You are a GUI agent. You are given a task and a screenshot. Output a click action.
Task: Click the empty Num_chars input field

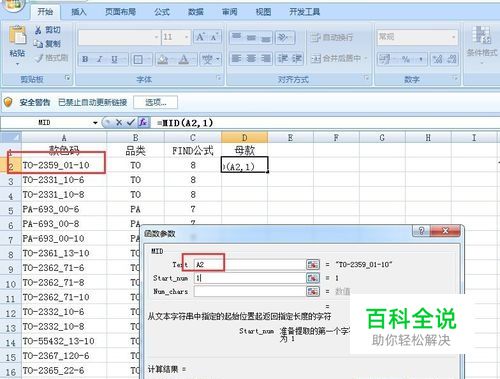[x=249, y=291]
